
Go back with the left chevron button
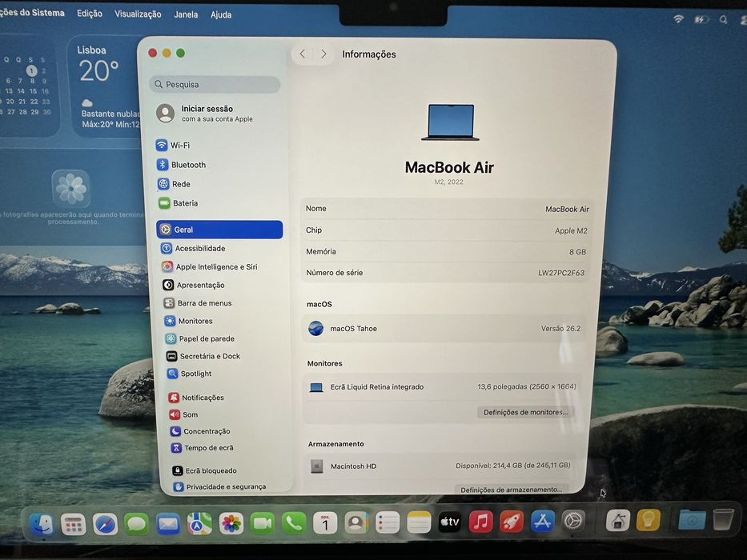tap(303, 54)
